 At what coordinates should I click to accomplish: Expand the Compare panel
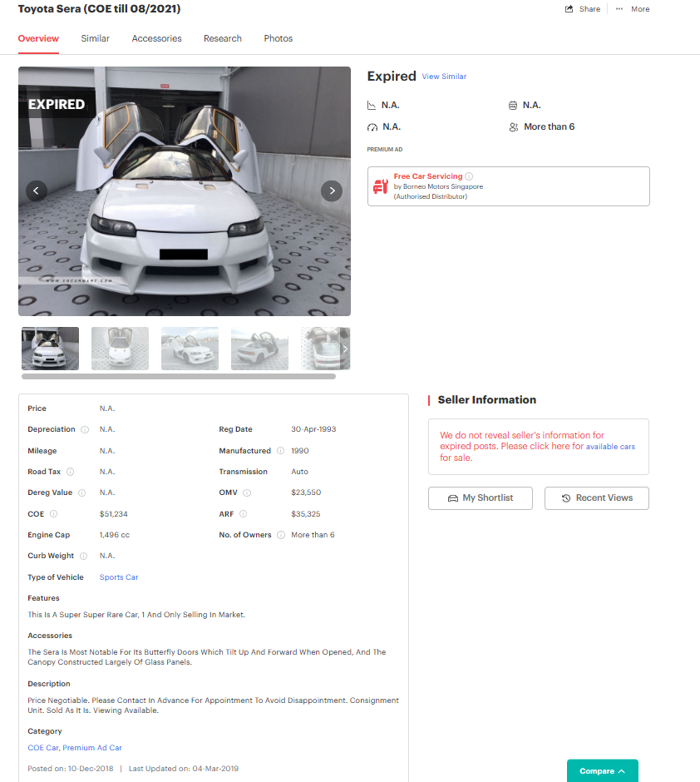[602, 771]
